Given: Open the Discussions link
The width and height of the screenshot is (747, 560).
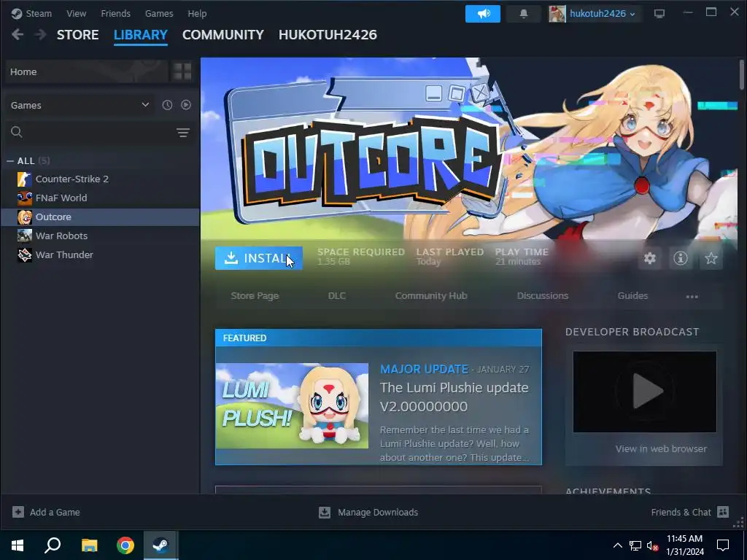Looking at the screenshot, I should (x=543, y=296).
